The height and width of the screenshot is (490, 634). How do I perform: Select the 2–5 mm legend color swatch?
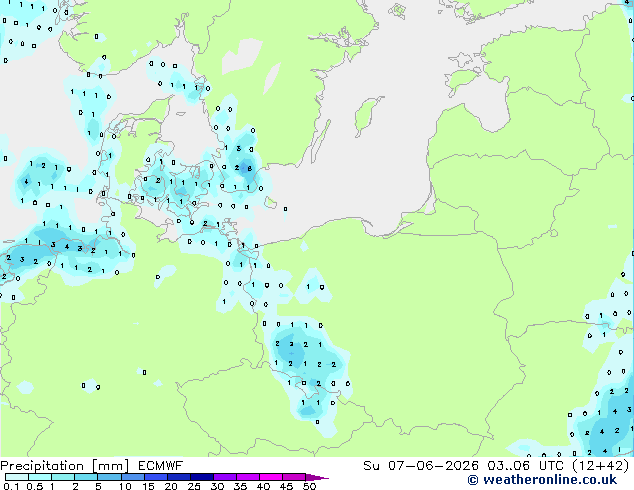(86, 477)
